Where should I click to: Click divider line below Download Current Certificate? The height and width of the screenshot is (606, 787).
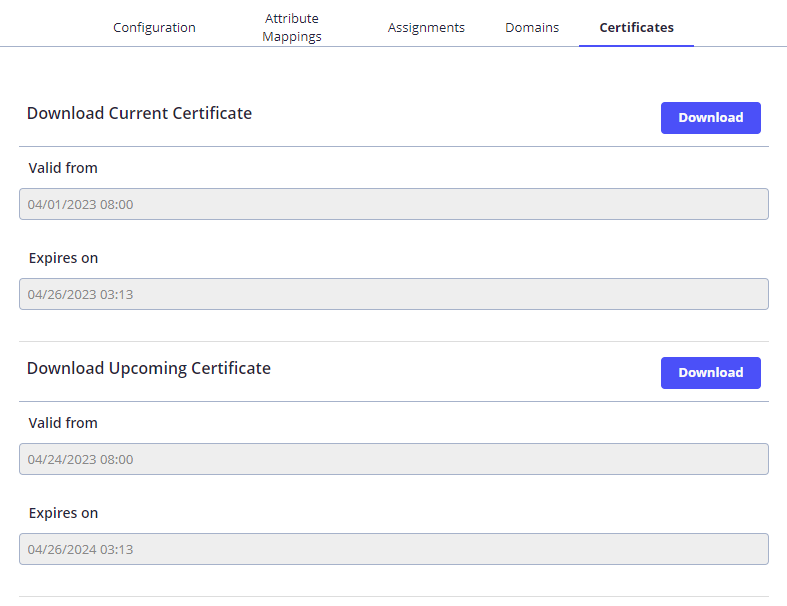[394, 146]
